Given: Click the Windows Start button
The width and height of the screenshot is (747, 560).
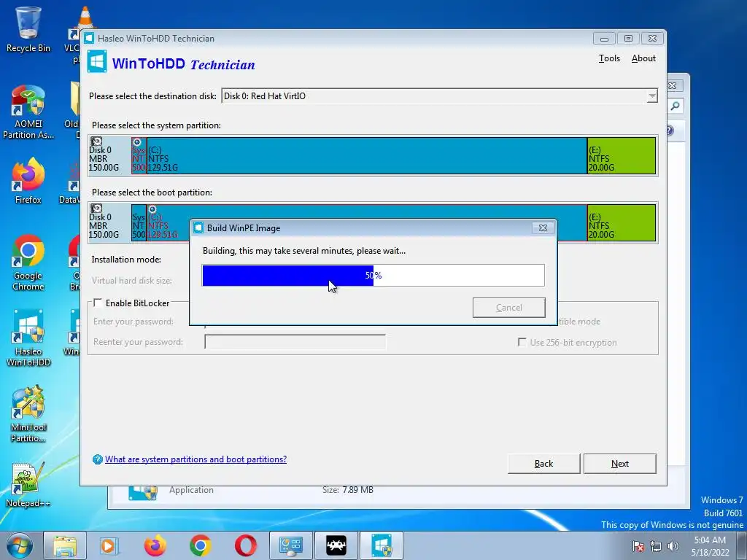Looking at the screenshot, I should click(x=20, y=545).
